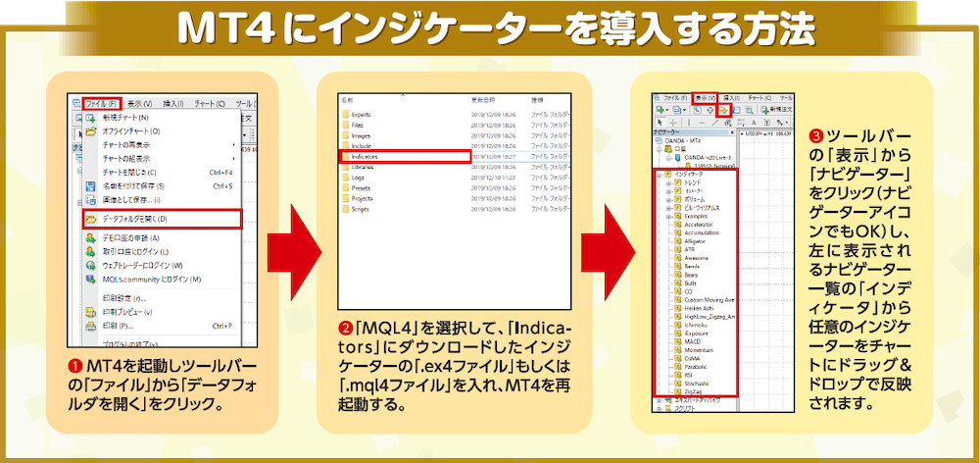Image resolution: width=980 pixels, height=463 pixels.
Task: Click the New Chart toolbar icon in the third screenshot
Action: click(660, 110)
